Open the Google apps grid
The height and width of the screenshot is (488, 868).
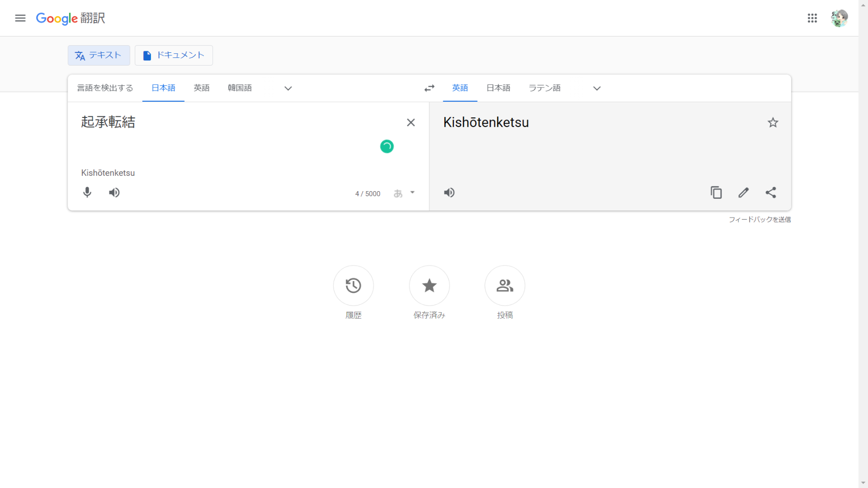click(812, 18)
